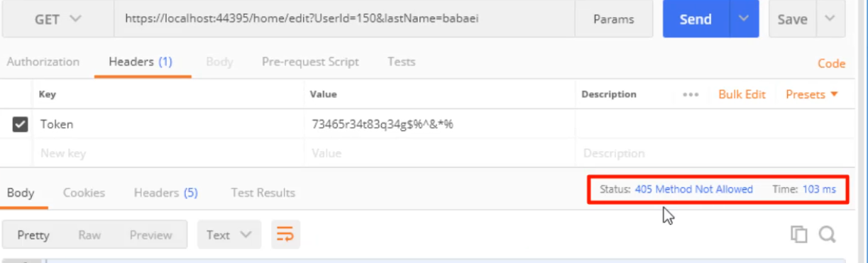The width and height of the screenshot is (868, 263).
Task: Open the Test Results tab
Action: tap(263, 193)
